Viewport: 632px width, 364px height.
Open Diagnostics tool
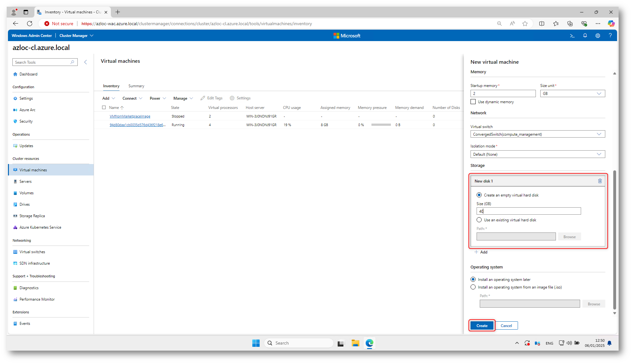tap(29, 288)
